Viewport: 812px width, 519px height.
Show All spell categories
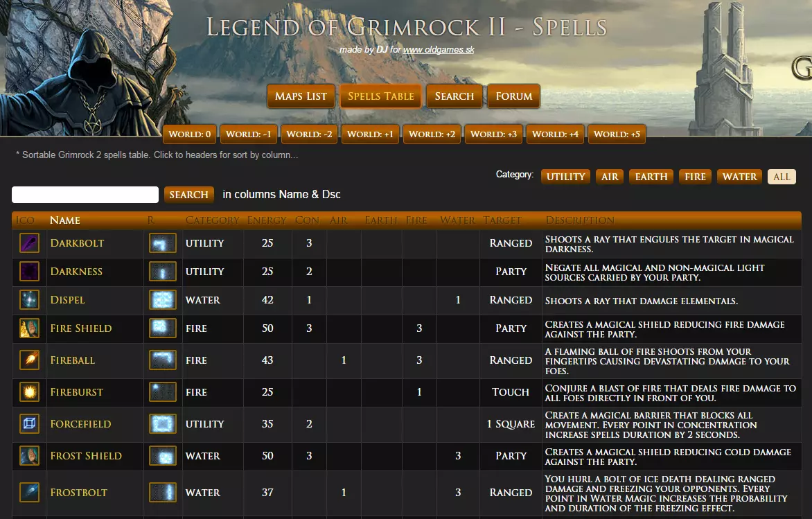coord(782,177)
